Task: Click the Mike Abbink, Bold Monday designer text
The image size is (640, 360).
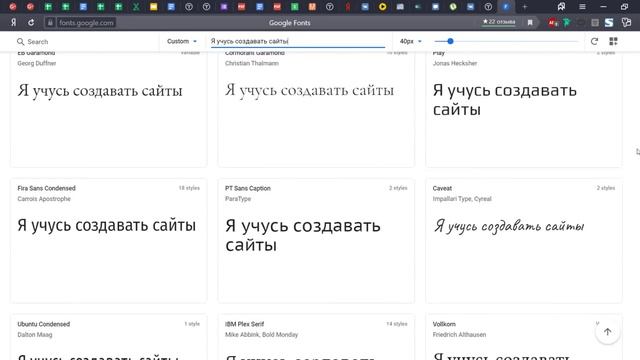Action: point(262,335)
